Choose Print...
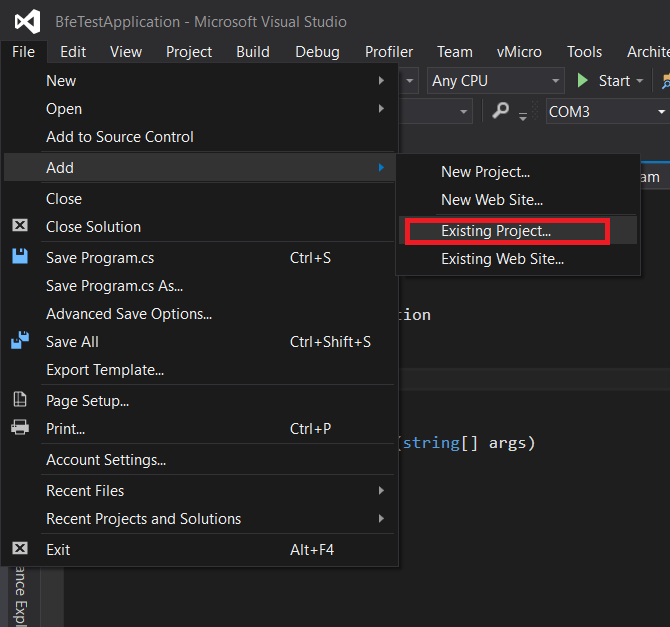670x627 pixels. [x=199, y=429]
